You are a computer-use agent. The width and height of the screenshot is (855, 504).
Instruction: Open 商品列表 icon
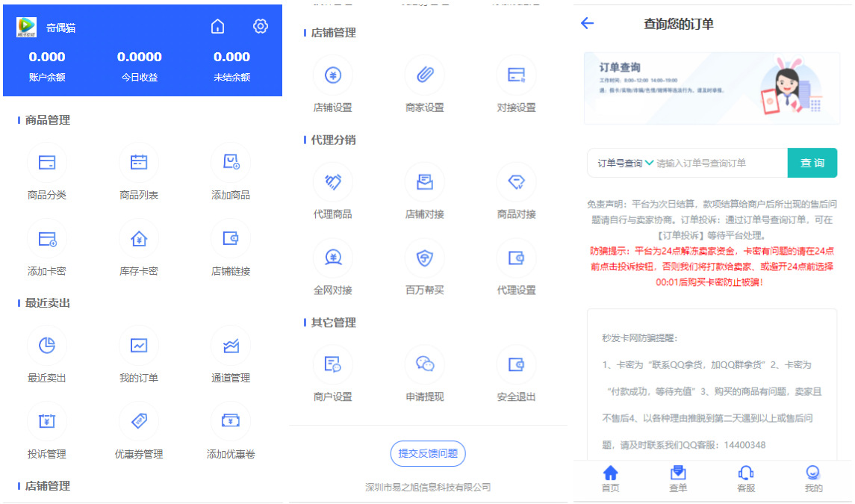coord(138,162)
